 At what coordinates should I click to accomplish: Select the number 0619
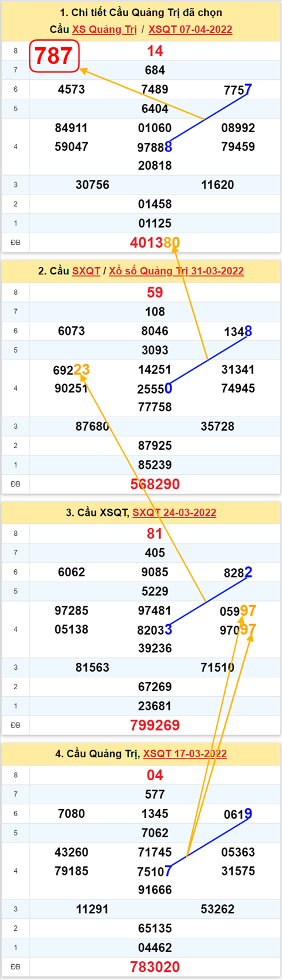point(238,814)
